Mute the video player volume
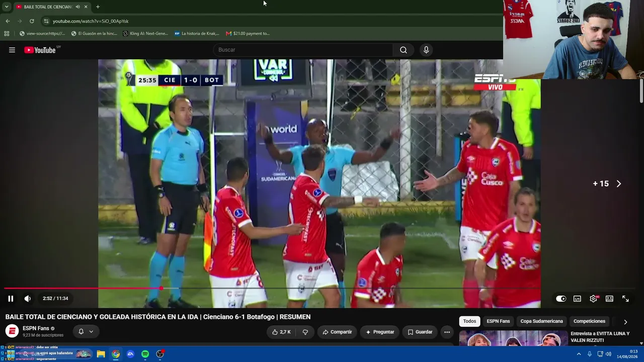Viewport: 644px width, 362px height. [x=28, y=299]
